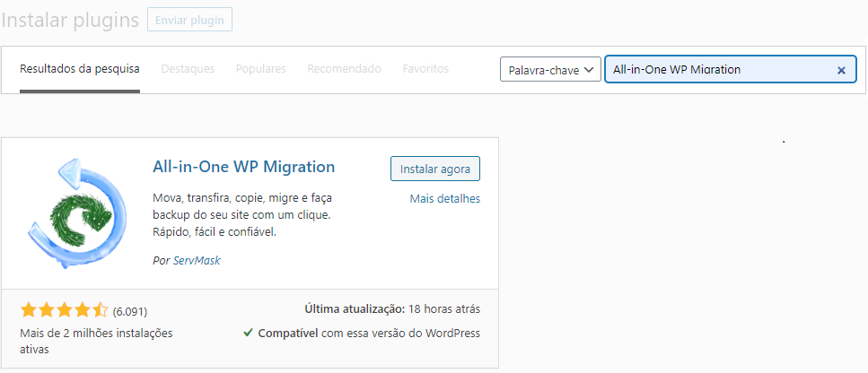This screenshot has width=868, height=373.
Task: Click the Última atualização: 18 horas atrás text
Action: (x=392, y=309)
